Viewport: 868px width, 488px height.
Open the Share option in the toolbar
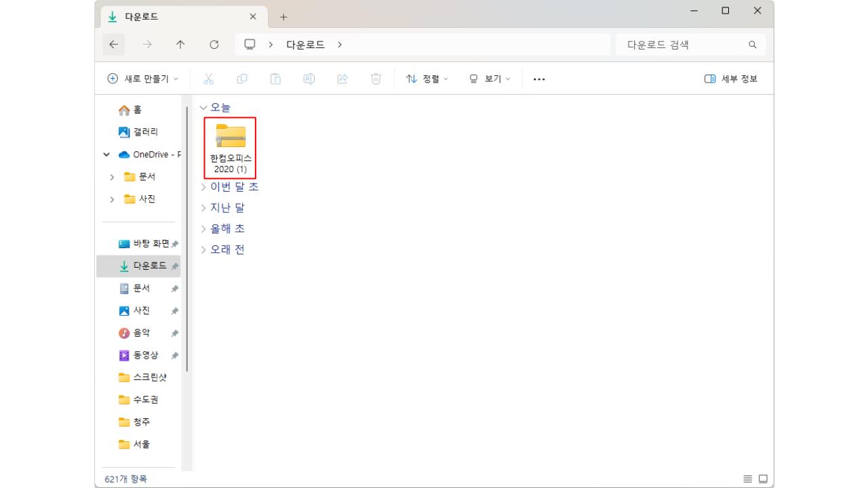point(342,79)
